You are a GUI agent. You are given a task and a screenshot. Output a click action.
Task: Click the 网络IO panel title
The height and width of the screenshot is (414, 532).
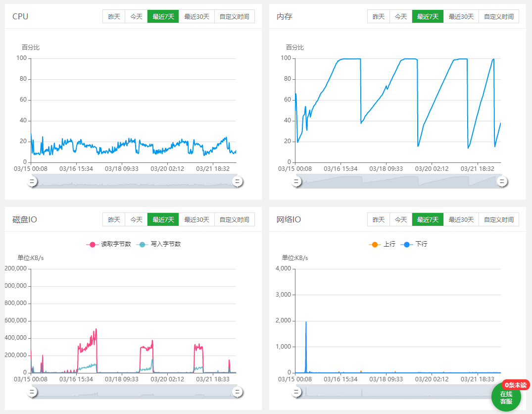point(289,220)
